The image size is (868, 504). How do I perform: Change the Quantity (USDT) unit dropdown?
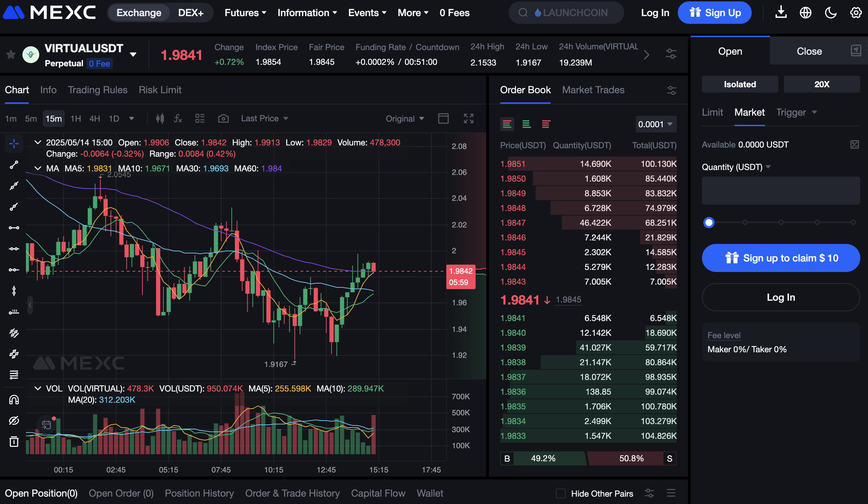(736, 167)
